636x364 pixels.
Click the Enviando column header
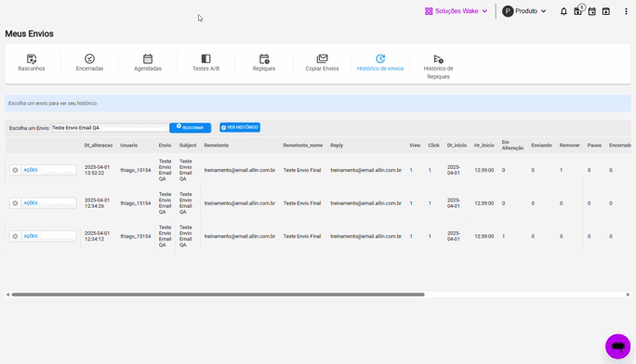click(x=541, y=145)
